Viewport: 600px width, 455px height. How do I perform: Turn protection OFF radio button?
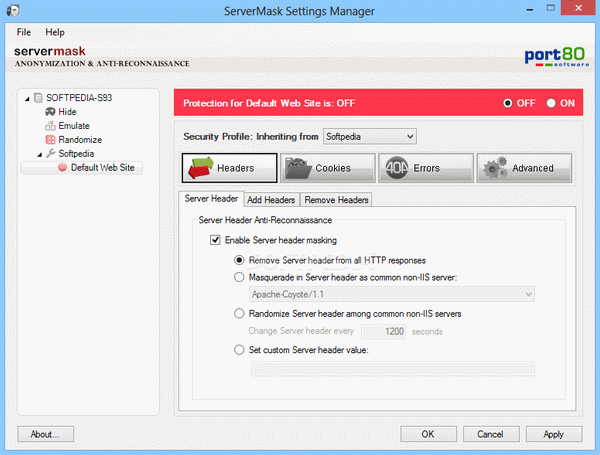508,103
